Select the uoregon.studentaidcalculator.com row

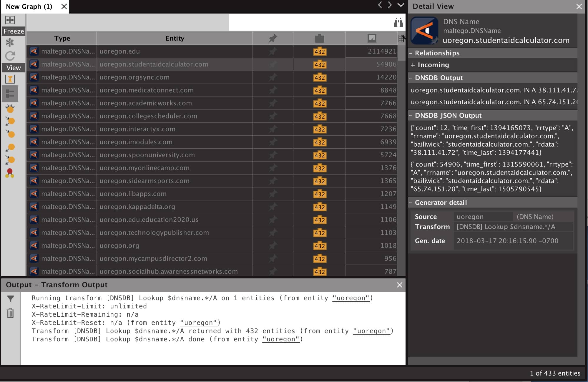coord(212,64)
